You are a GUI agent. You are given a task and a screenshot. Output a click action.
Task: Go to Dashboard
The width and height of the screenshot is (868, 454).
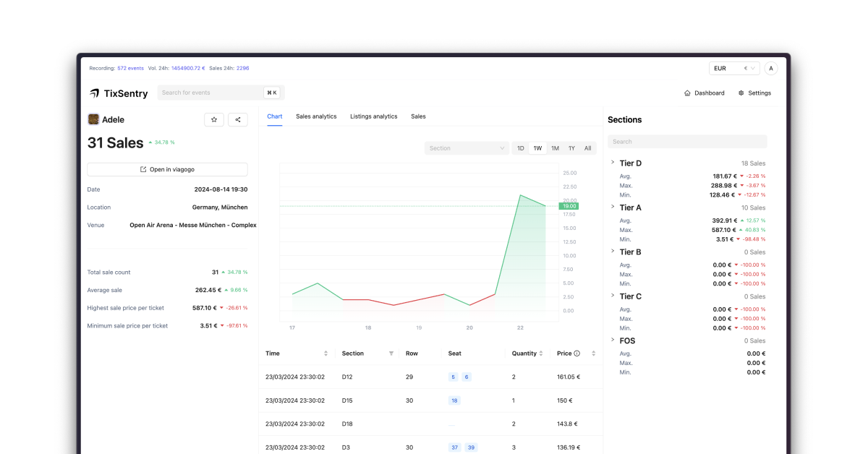(704, 93)
